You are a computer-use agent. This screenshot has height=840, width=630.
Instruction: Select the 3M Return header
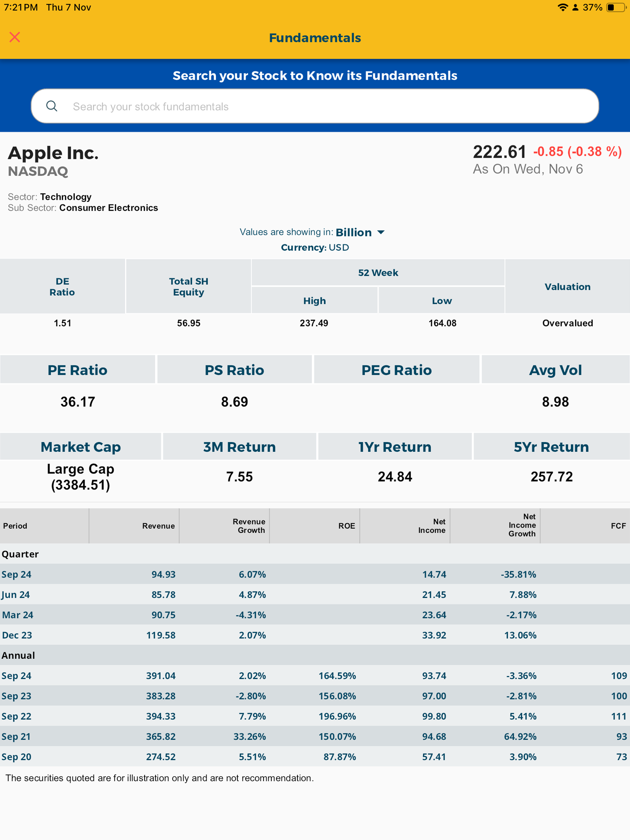click(239, 446)
